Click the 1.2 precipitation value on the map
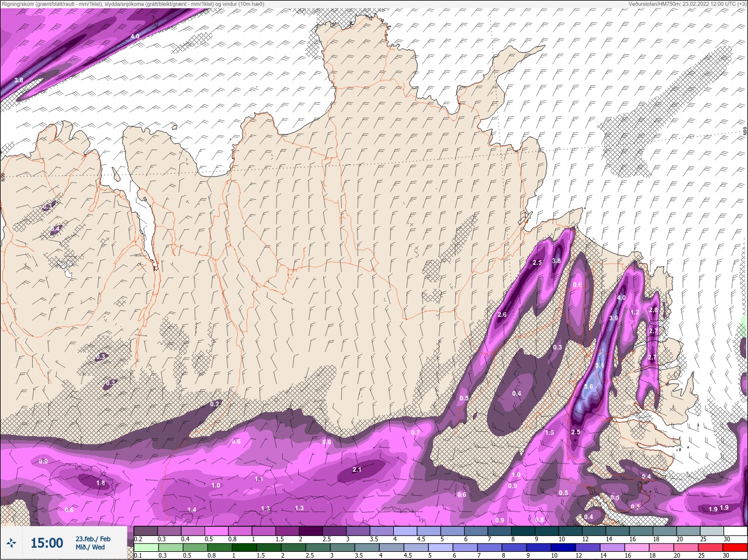The width and height of the screenshot is (748, 560). 635,312
